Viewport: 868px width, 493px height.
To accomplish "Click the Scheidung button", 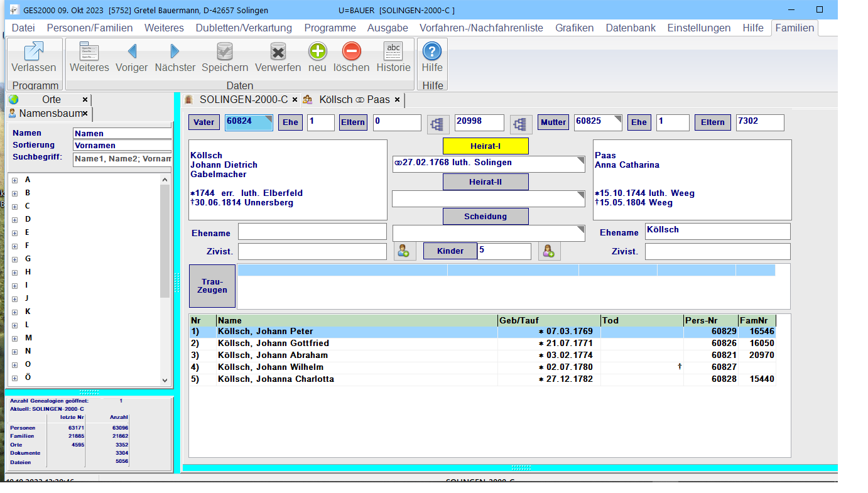I will coord(486,216).
